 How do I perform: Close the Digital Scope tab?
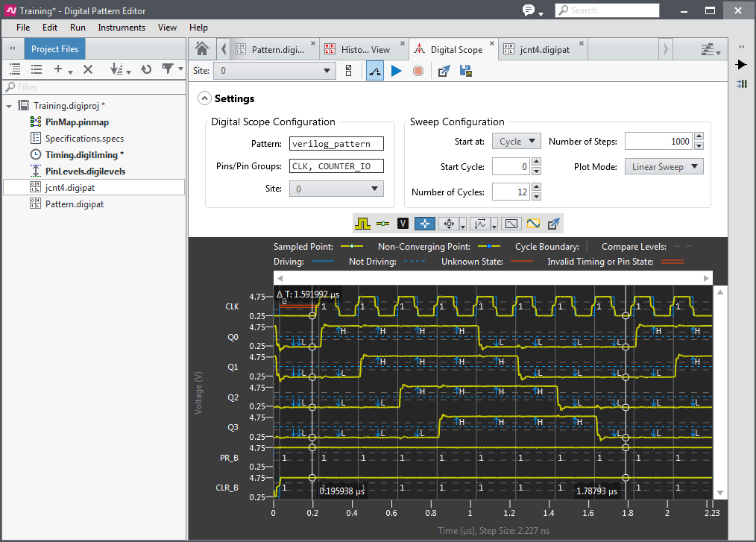[x=492, y=43]
